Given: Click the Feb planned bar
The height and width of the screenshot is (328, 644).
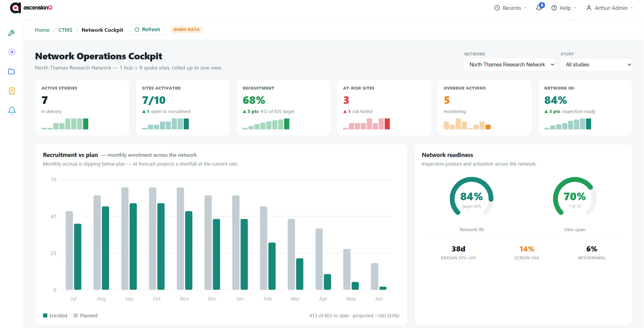Looking at the screenshot, I should 264,248.
